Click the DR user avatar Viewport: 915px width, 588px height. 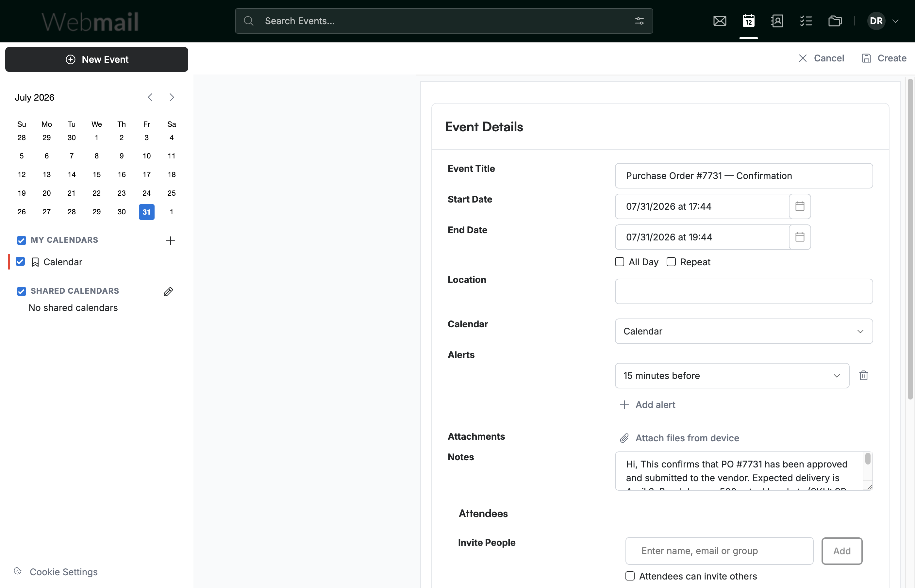click(876, 21)
